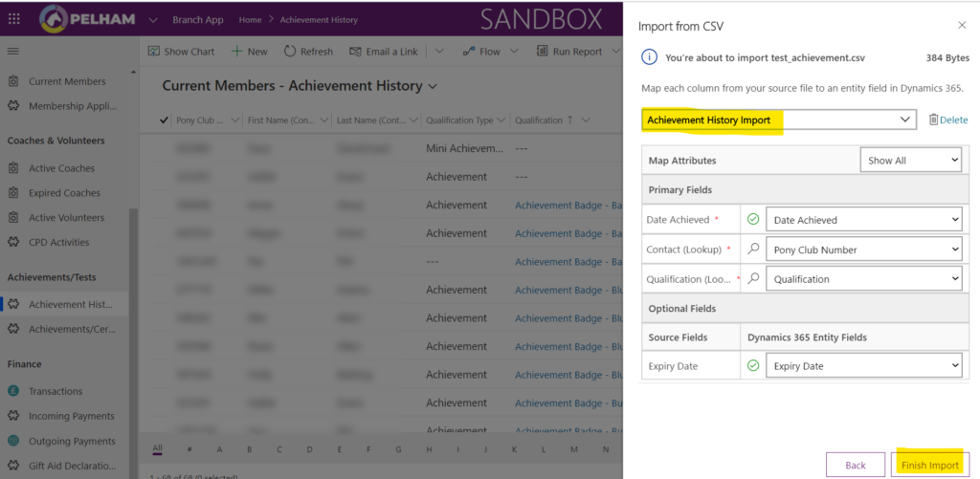
Task: Sort by the Qualification column header
Action: tap(539, 120)
